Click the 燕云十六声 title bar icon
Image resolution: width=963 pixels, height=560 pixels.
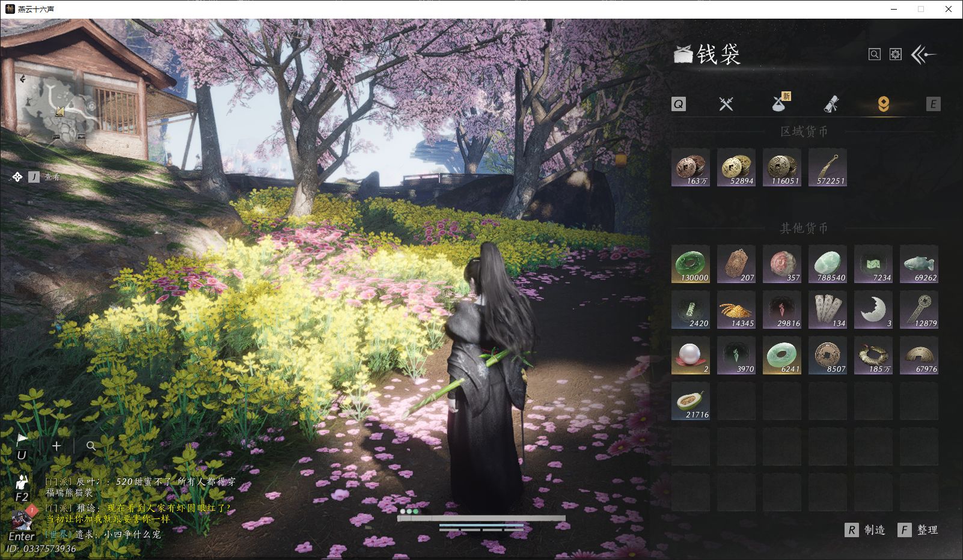10,9
